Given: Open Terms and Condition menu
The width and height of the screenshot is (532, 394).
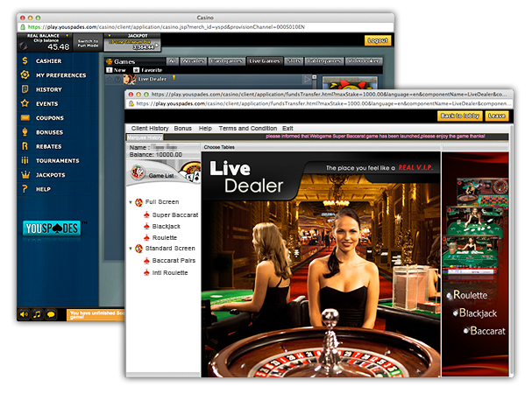Looking at the screenshot, I should 248,128.
